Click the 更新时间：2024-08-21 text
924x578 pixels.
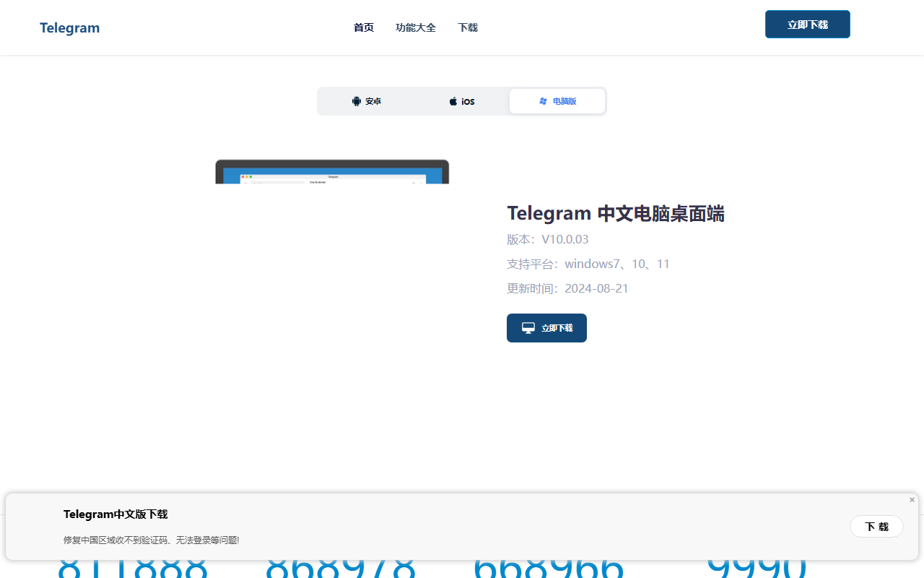pos(567,288)
